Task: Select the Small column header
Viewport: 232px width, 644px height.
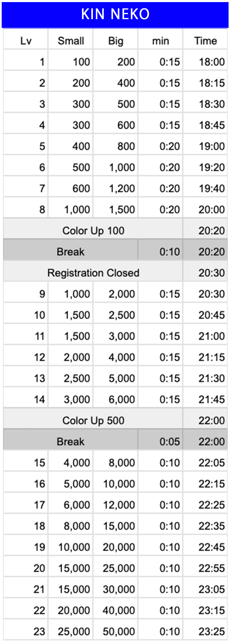Action: click(71, 41)
